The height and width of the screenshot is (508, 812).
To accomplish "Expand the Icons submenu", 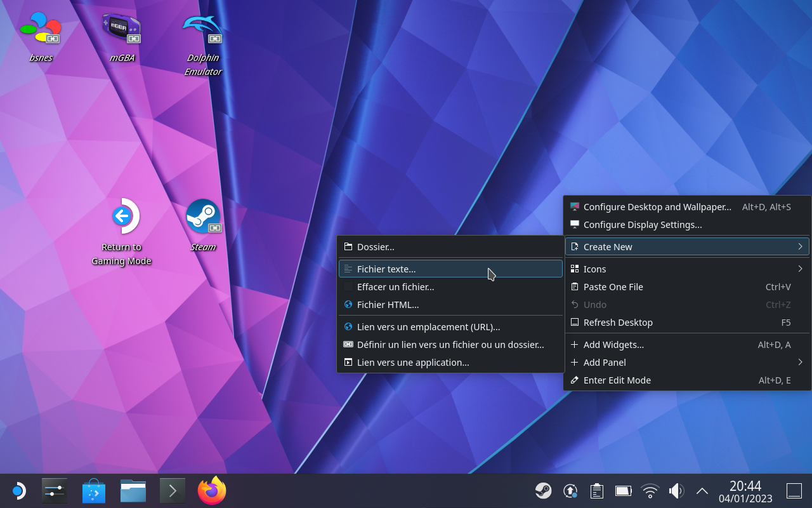I will [687, 269].
